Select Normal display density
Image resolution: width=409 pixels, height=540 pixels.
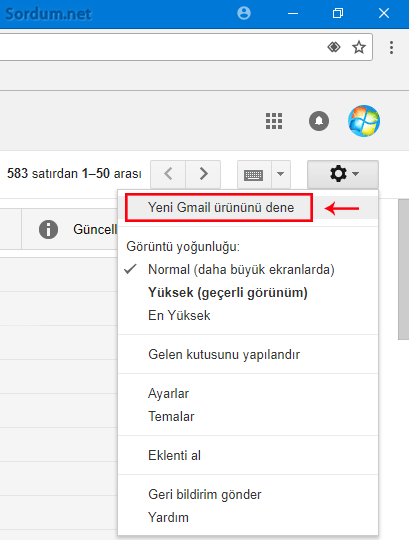pyautogui.click(x=248, y=269)
